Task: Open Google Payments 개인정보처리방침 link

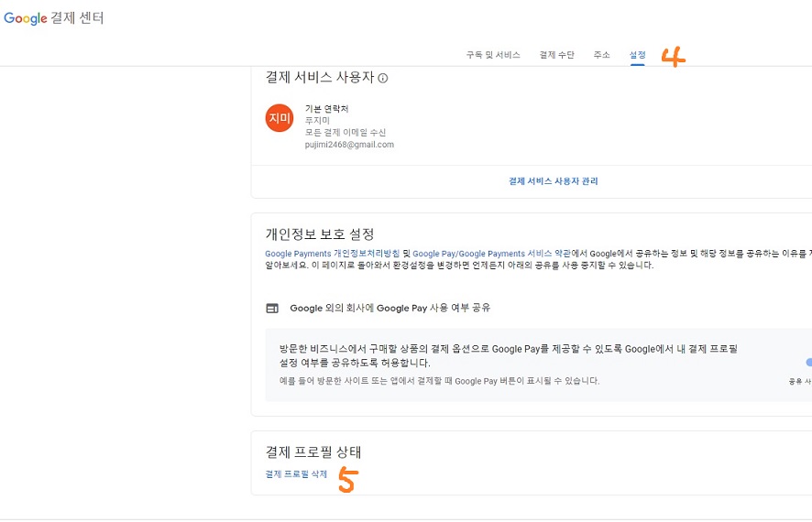Action: [x=333, y=254]
